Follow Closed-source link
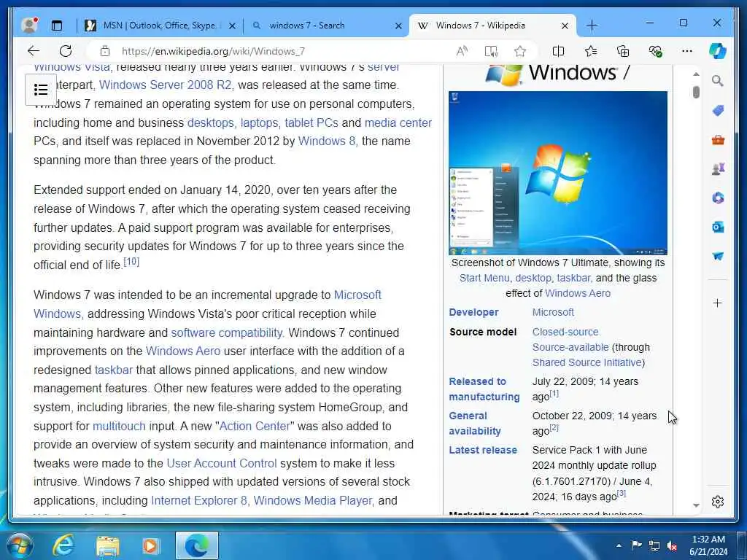Screen dimensions: 747x560 click(x=565, y=332)
